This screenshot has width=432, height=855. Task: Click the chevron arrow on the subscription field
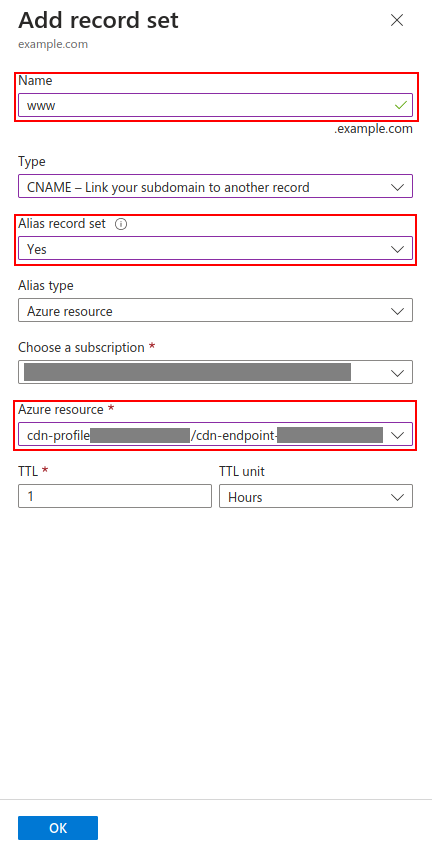click(x=398, y=374)
